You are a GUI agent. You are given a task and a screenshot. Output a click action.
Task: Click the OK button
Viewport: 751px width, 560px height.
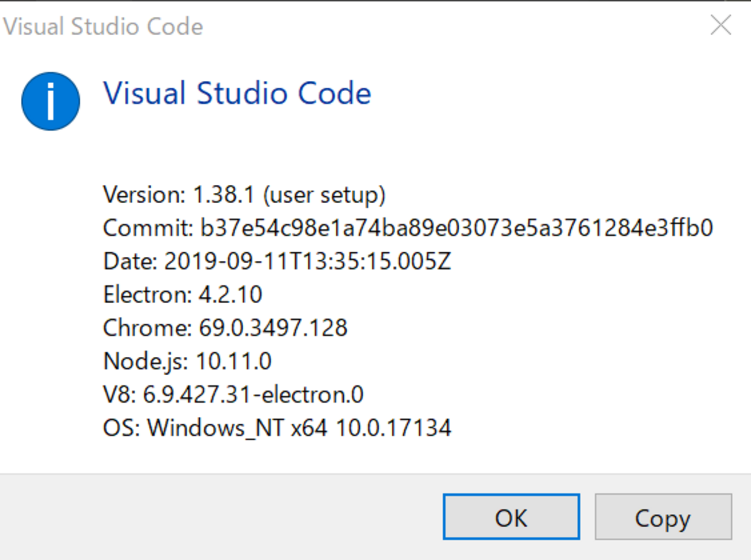click(511, 517)
